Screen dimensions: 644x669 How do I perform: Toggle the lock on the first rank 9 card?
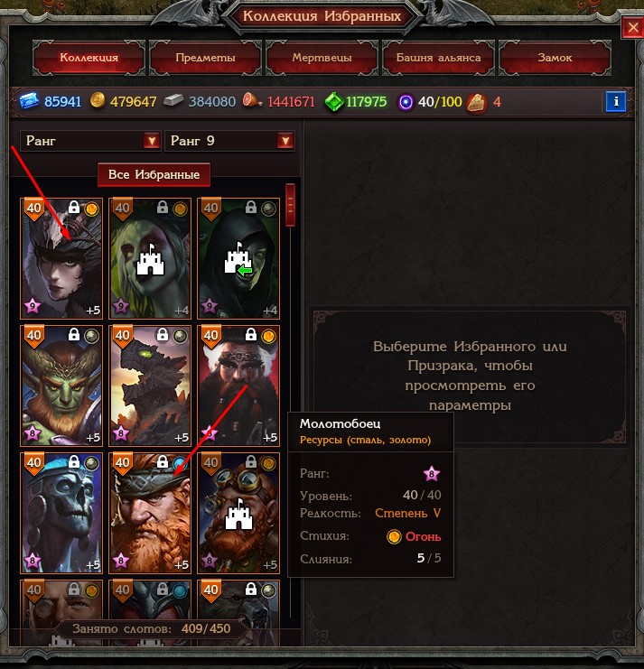74,208
